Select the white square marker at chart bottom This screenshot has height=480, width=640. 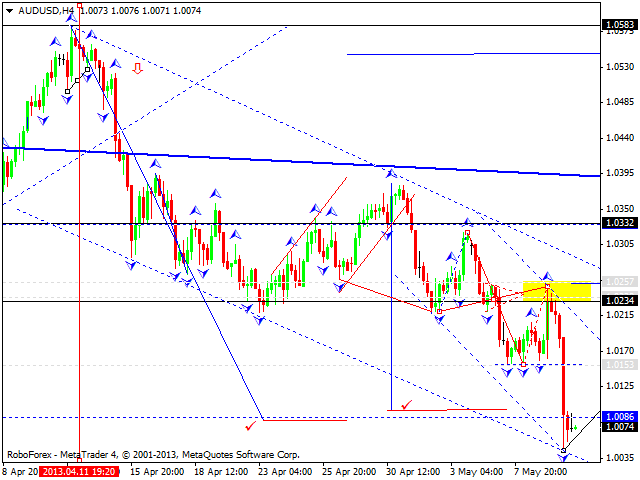coord(564,451)
